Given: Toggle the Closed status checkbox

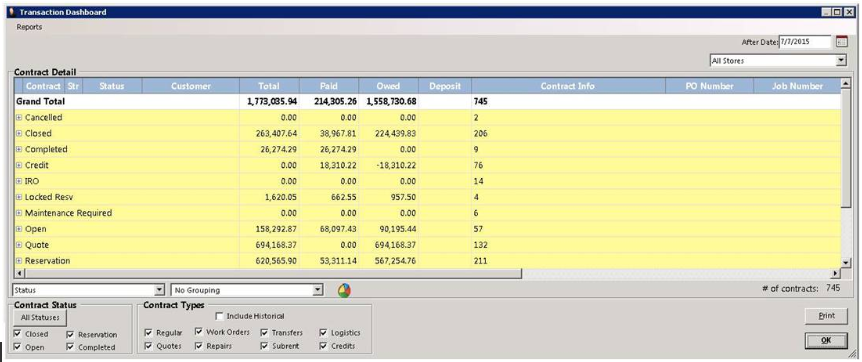Looking at the screenshot, I should [18, 334].
